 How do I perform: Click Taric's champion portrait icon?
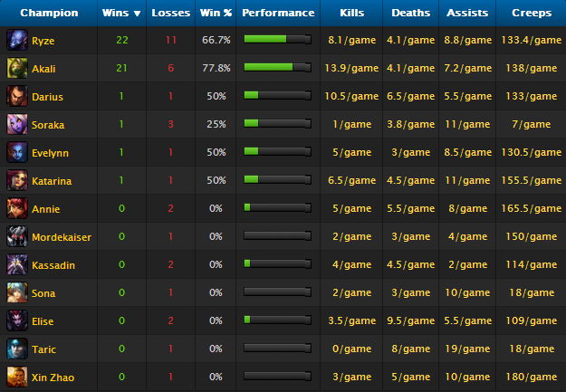click(x=17, y=349)
